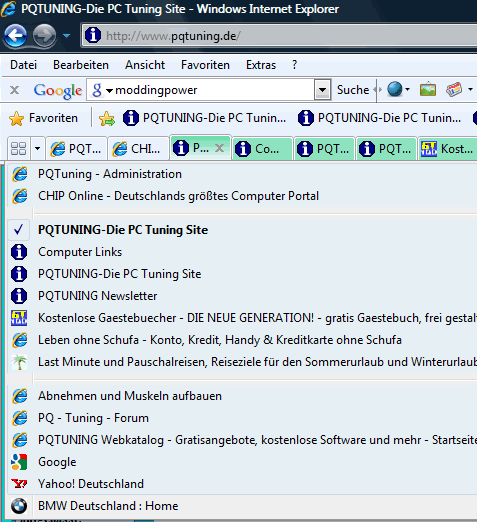The height and width of the screenshot is (522, 477).
Task: Open the recent pages dropdown arrow
Action: [66, 36]
